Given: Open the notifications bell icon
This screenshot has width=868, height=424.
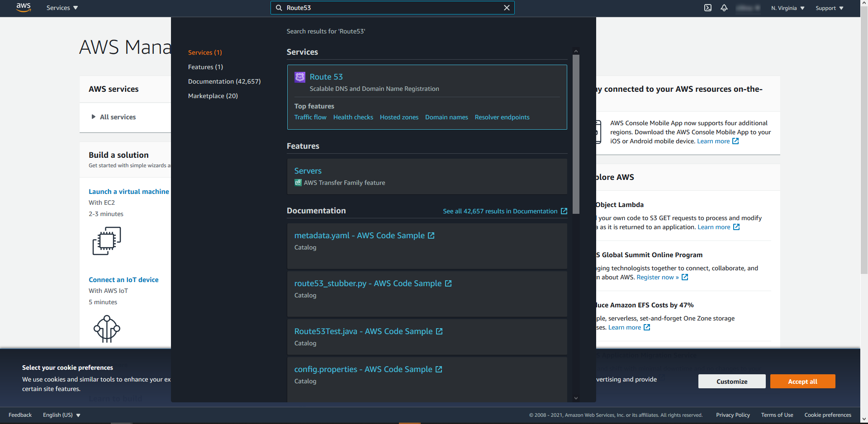Looking at the screenshot, I should [724, 8].
